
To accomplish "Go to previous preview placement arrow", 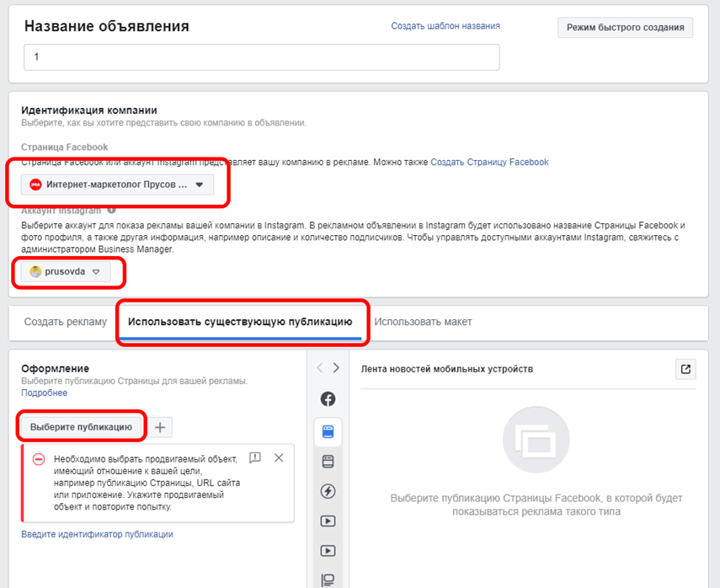I will 320,367.
